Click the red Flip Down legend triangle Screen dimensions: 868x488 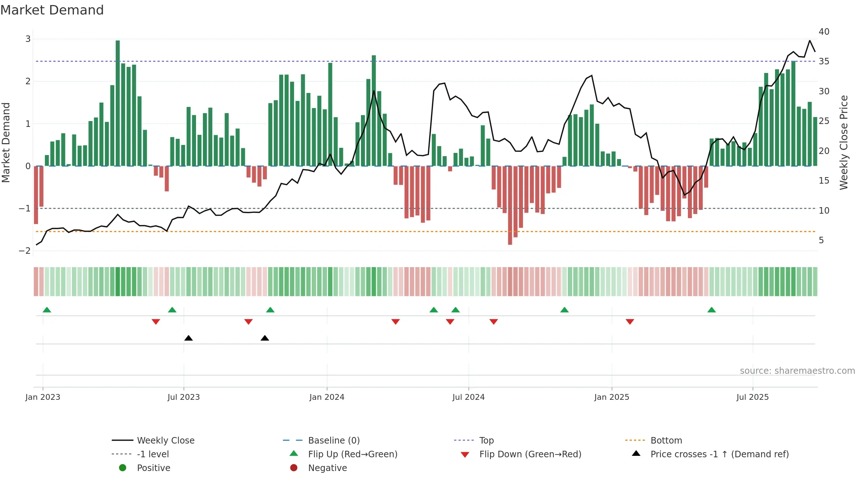[465, 455]
